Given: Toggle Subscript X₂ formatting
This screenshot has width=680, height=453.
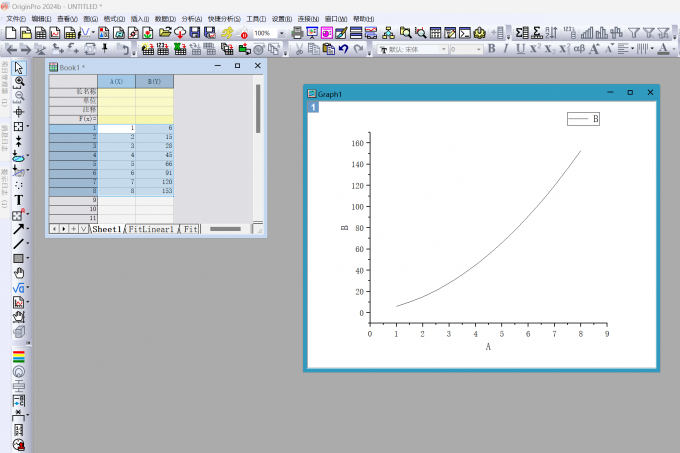Looking at the screenshot, I should pyautogui.click(x=549, y=49).
